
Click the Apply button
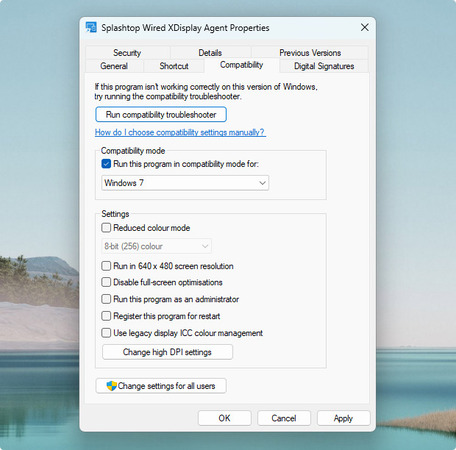343,418
